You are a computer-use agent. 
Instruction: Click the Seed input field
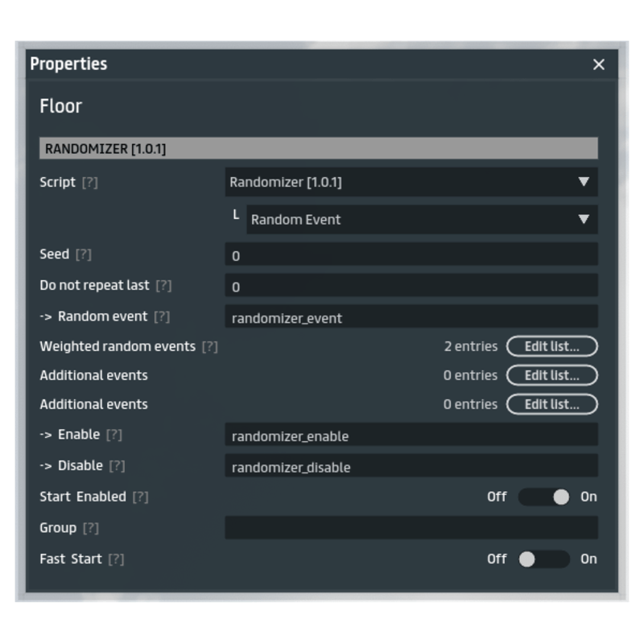pyautogui.click(x=411, y=255)
